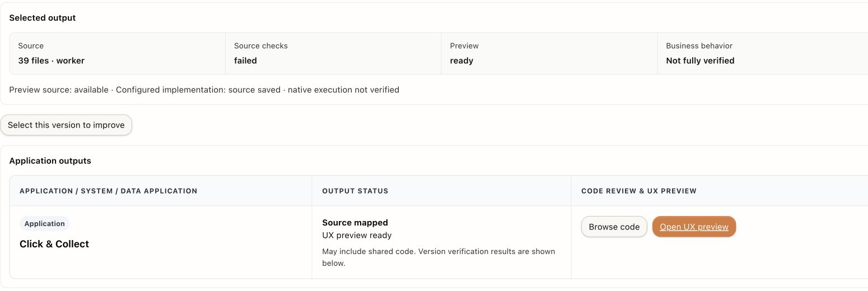Click the Business behavior label
Screen dimensions: 868x291
pyautogui.click(x=699, y=46)
